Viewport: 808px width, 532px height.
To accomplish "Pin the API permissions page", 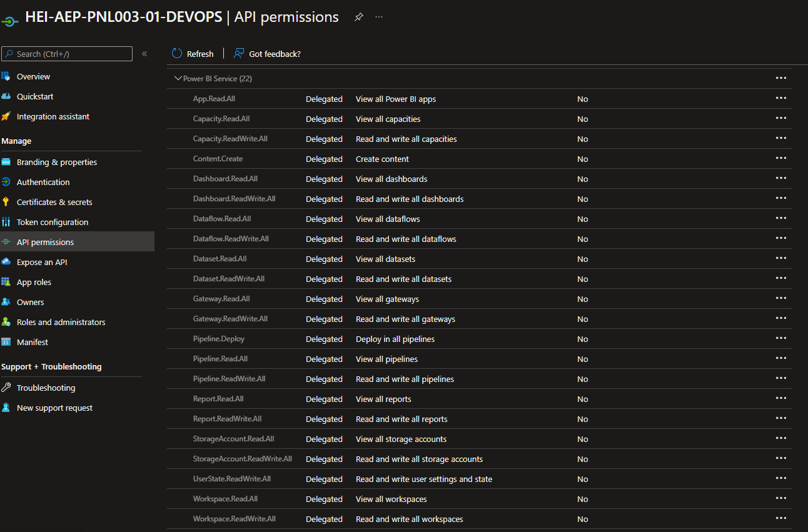I will click(358, 17).
